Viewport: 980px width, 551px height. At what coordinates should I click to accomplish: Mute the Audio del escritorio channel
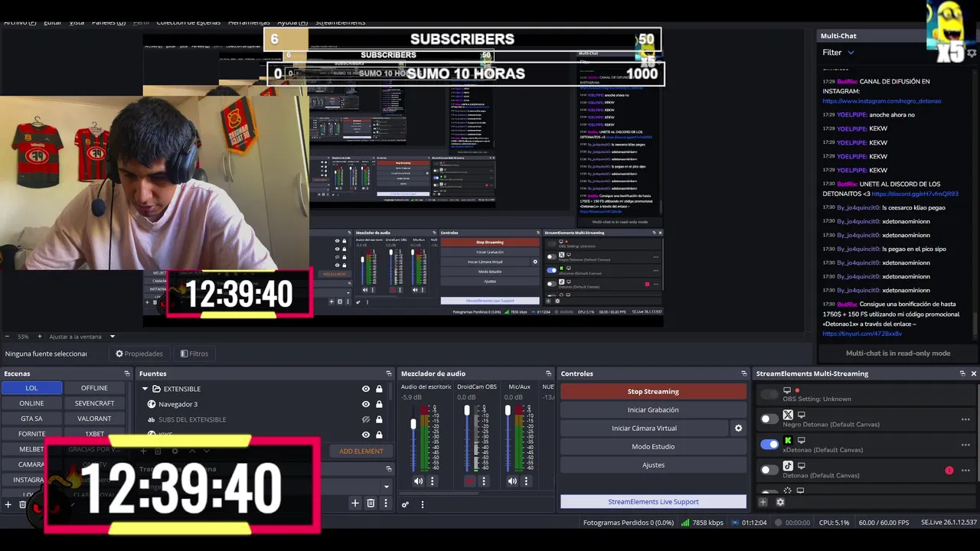pos(418,481)
